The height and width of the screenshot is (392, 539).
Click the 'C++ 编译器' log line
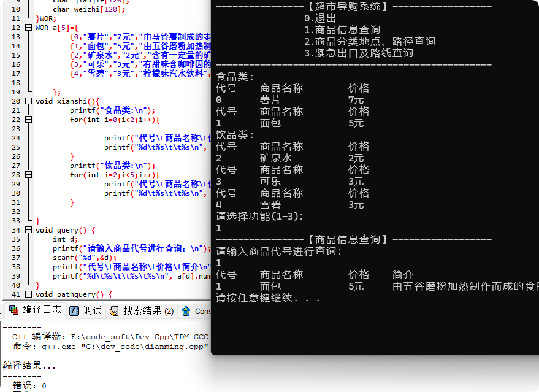107,336
